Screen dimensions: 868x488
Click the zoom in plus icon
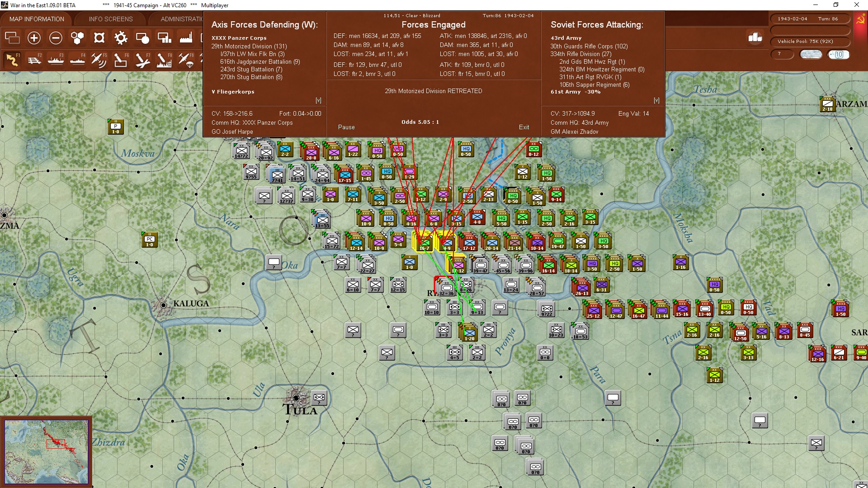[x=34, y=38]
